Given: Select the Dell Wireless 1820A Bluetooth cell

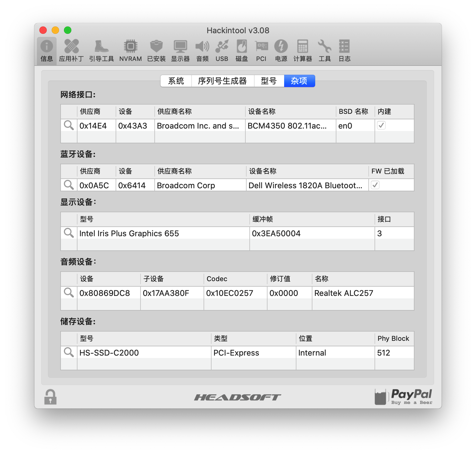Looking at the screenshot, I should (307, 185).
